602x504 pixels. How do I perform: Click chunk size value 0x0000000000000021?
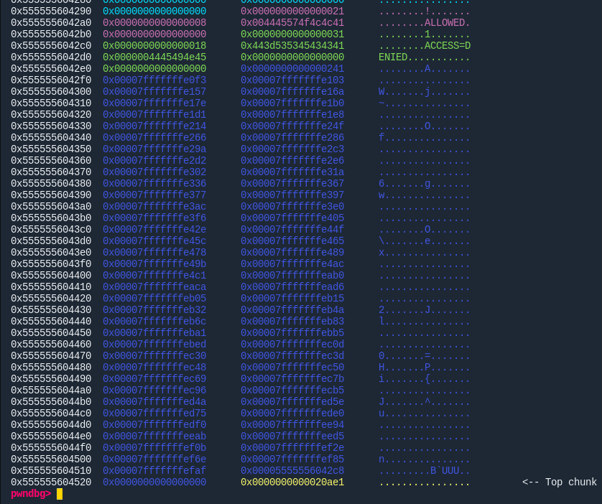[x=292, y=11]
